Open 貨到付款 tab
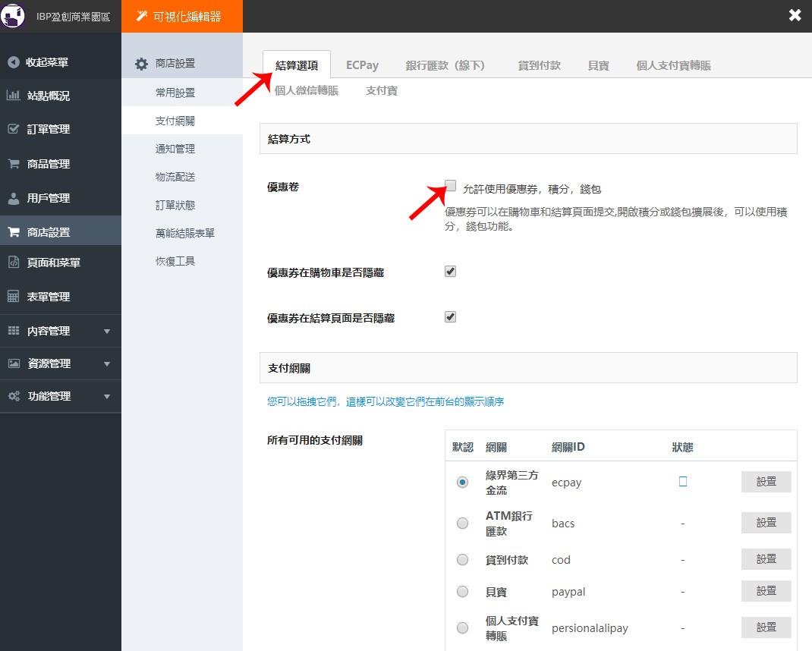Image resolution: width=812 pixels, height=651 pixels. (x=539, y=64)
